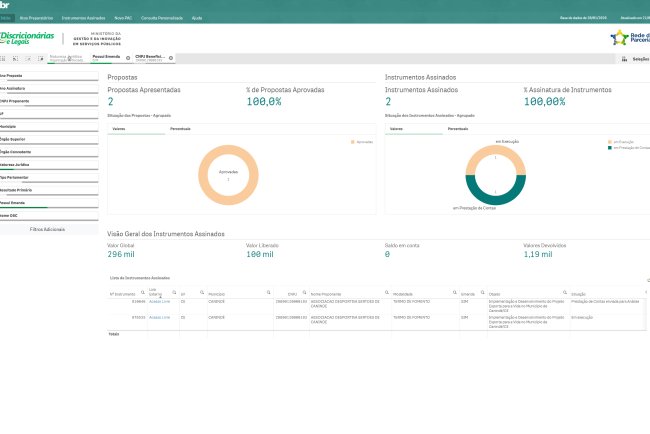
Task: Select Valores tab in Propostas chart
Action: point(136,129)
